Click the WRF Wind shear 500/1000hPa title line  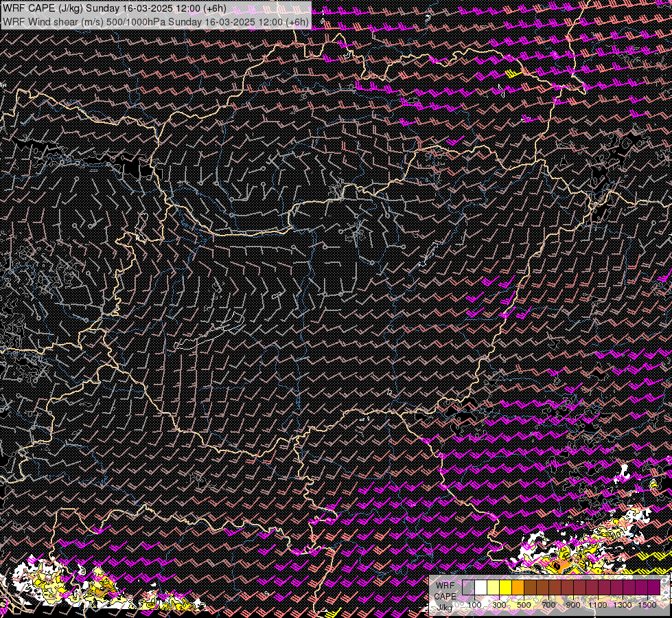pos(156,22)
